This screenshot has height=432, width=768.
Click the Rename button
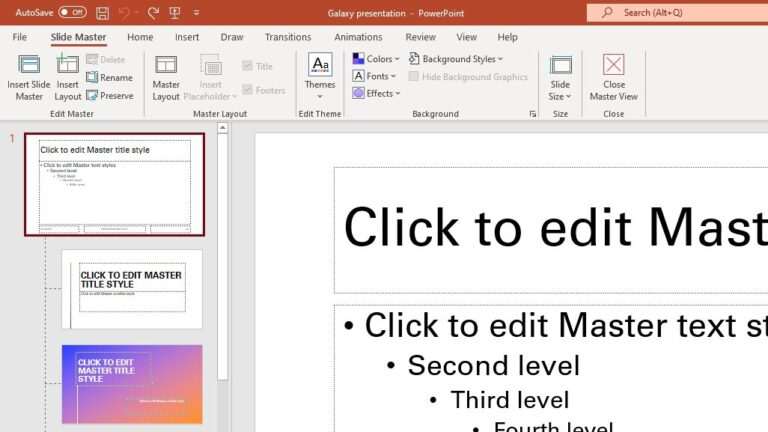[110, 77]
